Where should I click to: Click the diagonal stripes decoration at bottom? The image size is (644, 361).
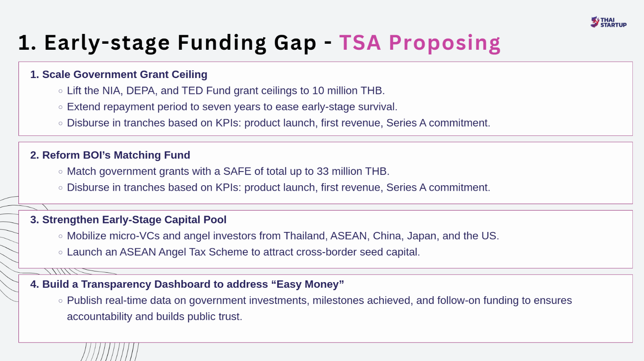(x=110, y=352)
